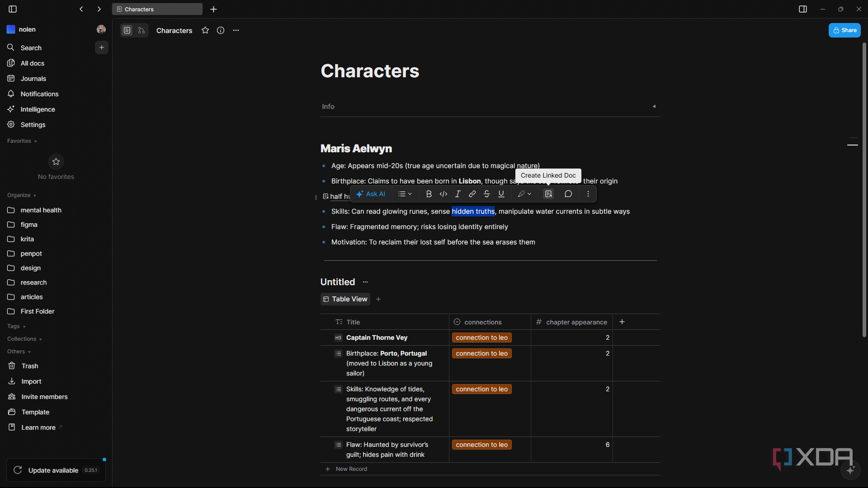The image size is (868, 488).
Task: Switch to page mode icon
Action: click(x=127, y=30)
